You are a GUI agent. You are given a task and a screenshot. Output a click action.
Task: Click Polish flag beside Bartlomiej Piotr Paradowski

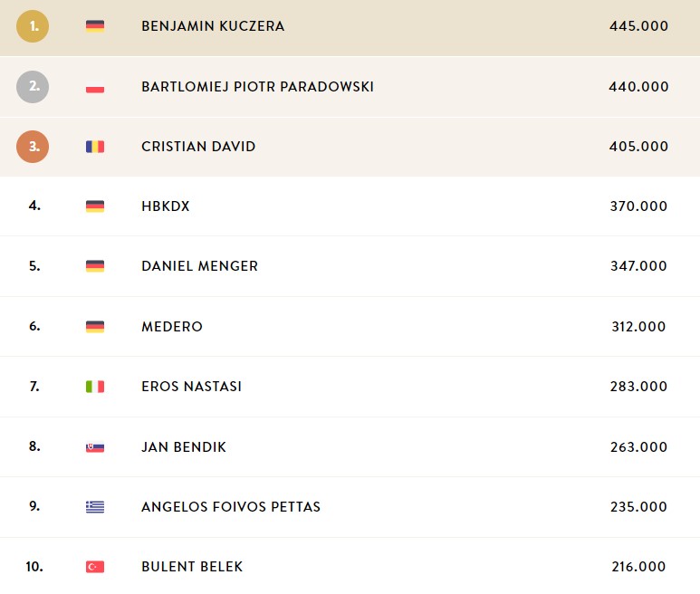pos(95,87)
